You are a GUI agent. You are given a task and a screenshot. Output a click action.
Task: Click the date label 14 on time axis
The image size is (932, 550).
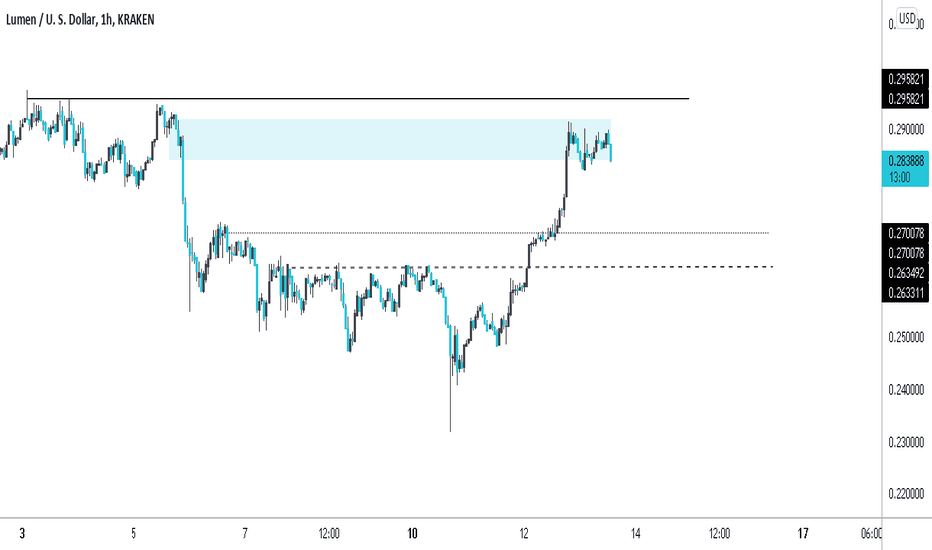635,533
